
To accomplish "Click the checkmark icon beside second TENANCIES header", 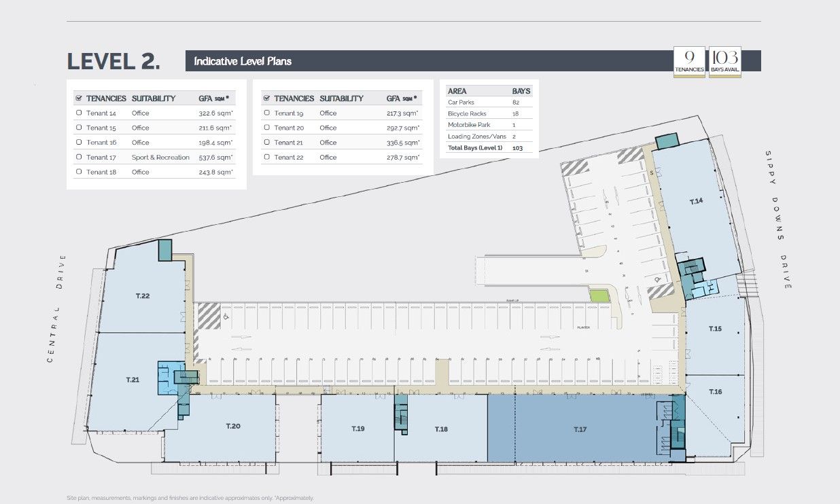I will [x=266, y=98].
